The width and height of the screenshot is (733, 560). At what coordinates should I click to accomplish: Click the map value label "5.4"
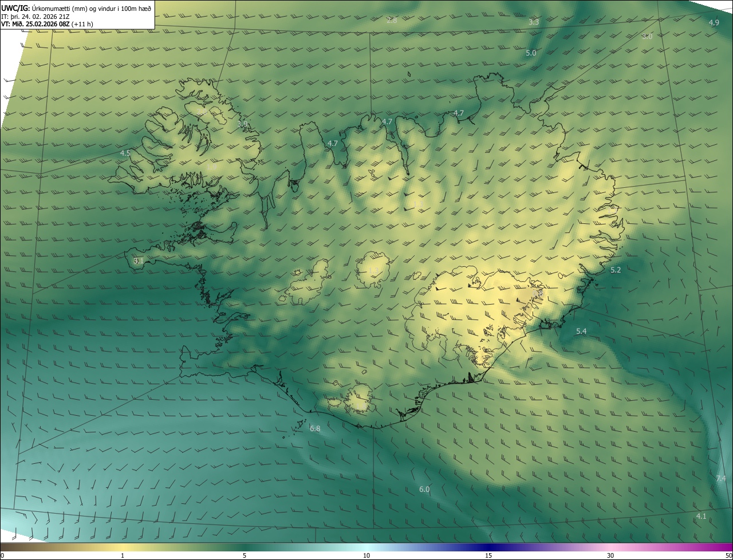coord(581,332)
